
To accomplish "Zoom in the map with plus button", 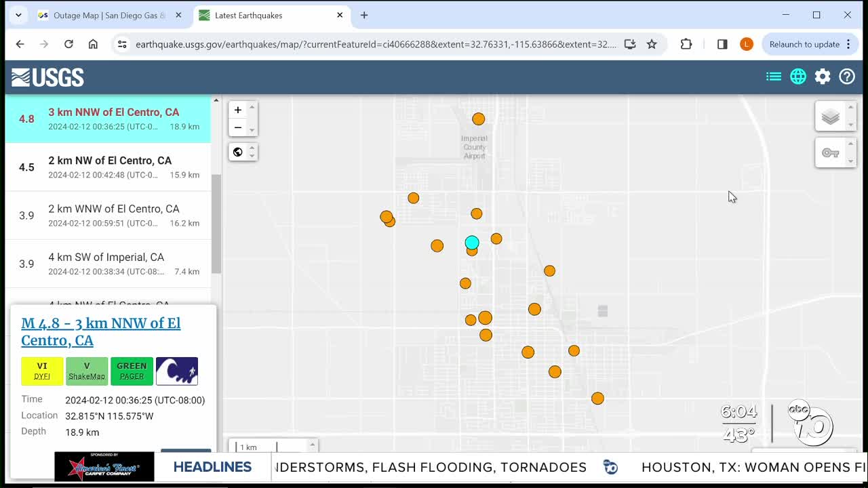I will [238, 110].
